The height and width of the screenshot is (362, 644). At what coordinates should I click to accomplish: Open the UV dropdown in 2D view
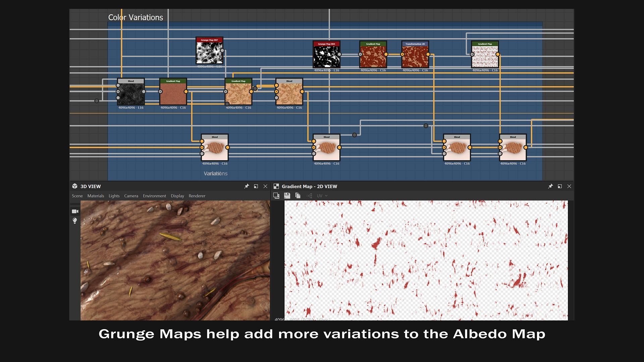click(322, 196)
